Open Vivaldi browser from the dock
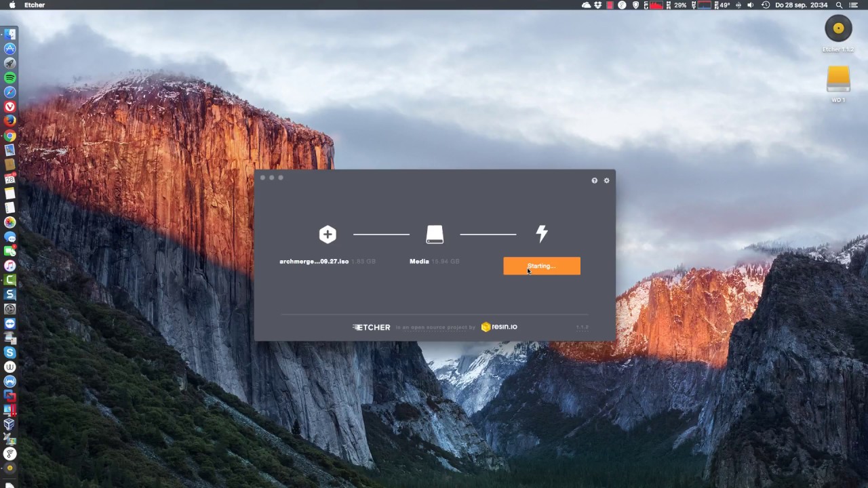Viewport: 868px width, 488px height. tap(9, 106)
